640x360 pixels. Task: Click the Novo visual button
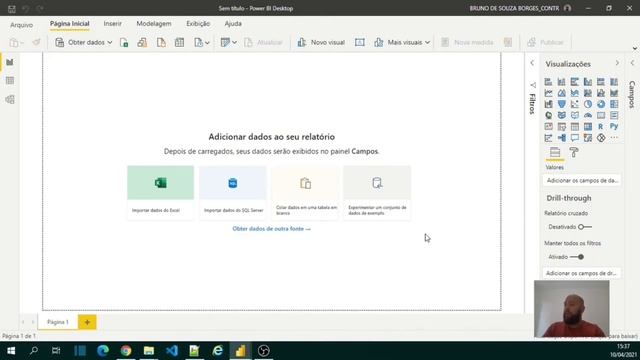tap(321, 42)
